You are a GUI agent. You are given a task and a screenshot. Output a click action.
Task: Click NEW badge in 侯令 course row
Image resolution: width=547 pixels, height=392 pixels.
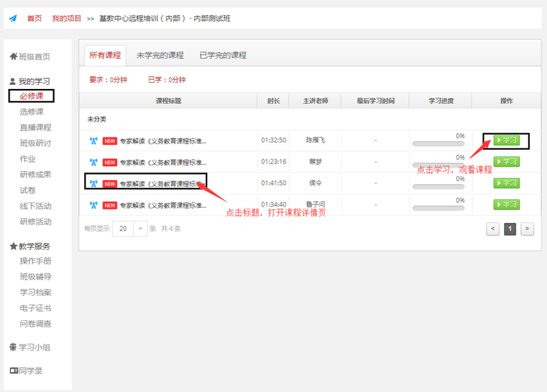tap(109, 183)
